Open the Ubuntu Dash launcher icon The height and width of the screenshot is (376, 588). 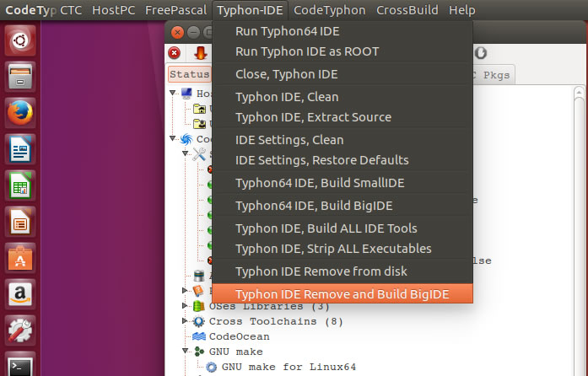(x=20, y=40)
